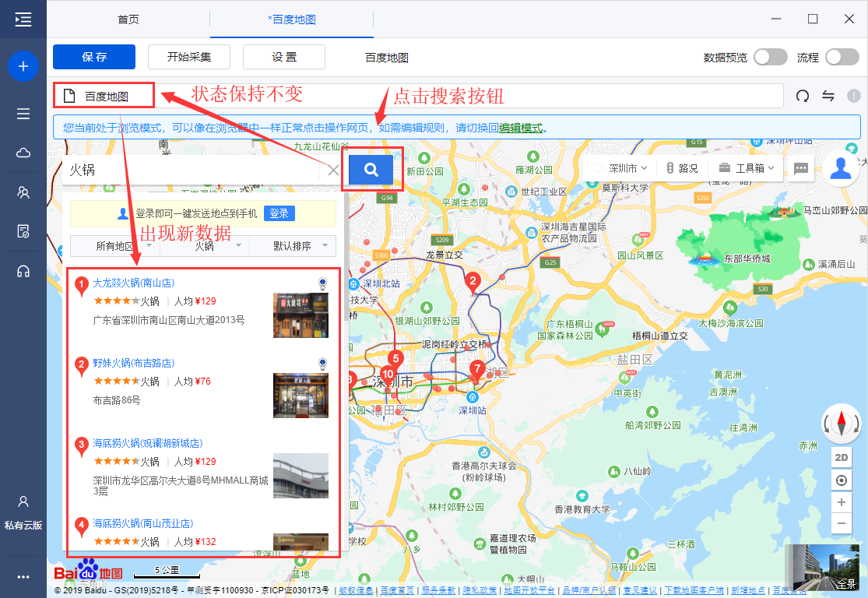Select map marker number 10
The height and width of the screenshot is (598, 868).
(388, 376)
